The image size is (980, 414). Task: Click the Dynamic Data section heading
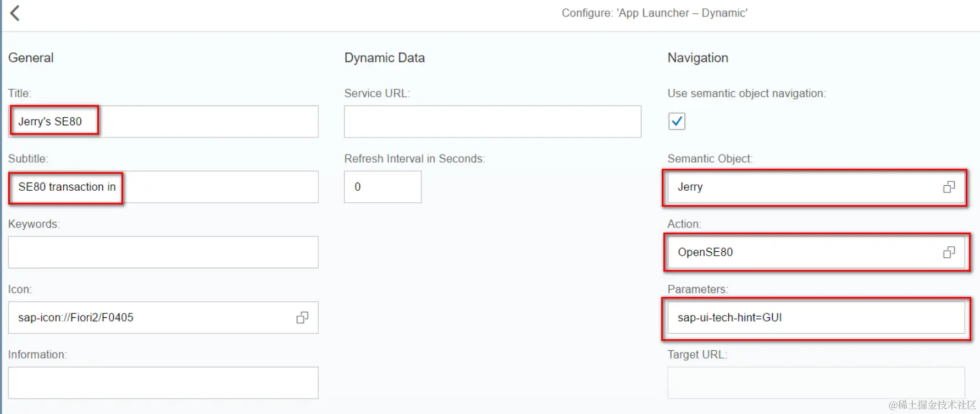384,58
